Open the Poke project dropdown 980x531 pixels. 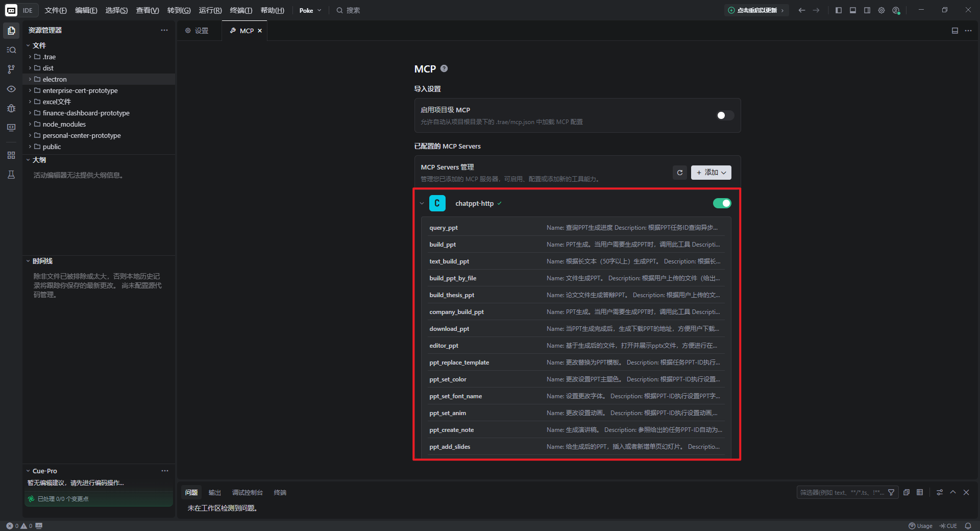(x=310, y=10)
